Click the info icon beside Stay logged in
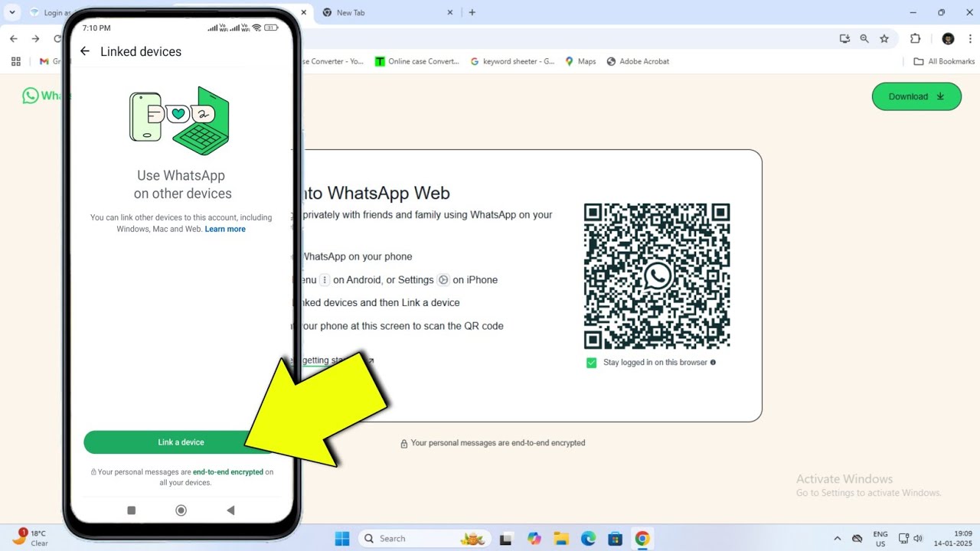The width and height of the screenshot is (980, 551). [x=713, y=362]
